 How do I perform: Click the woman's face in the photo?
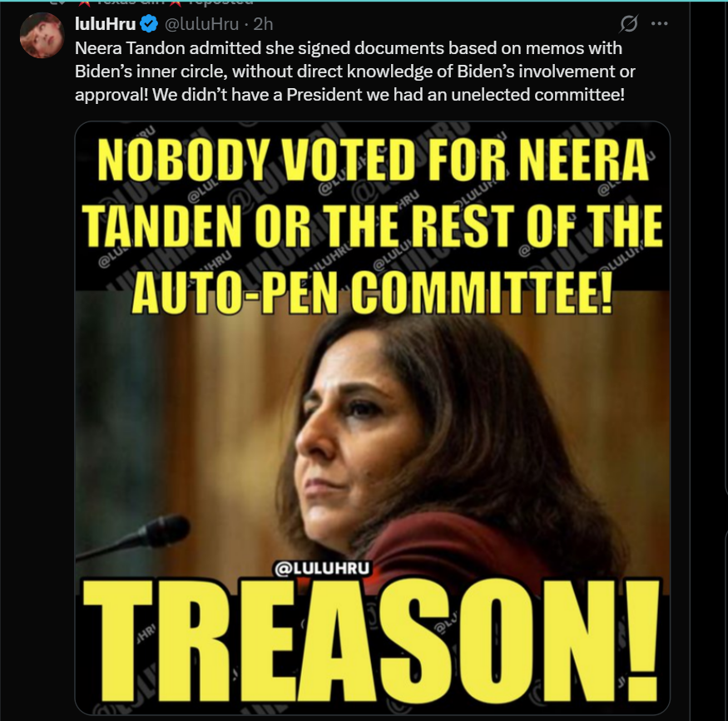pyautogui.click(x=358, y=446)
